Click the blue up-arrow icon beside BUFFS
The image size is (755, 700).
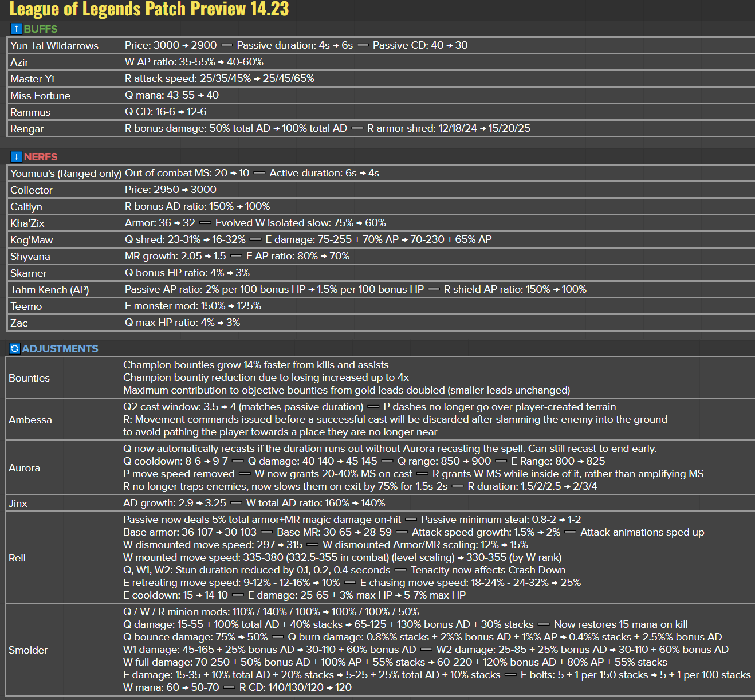(x=16, y=29)
